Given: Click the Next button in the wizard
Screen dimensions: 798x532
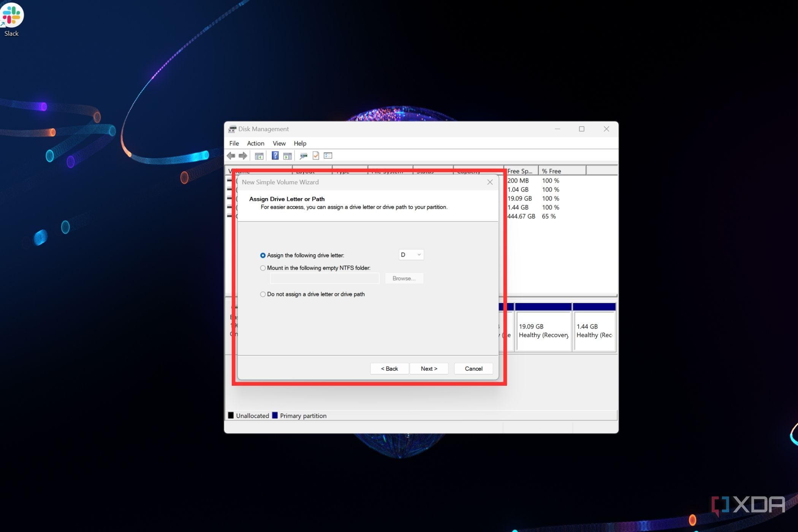Looking at the screenshot, I should (429, 369).
